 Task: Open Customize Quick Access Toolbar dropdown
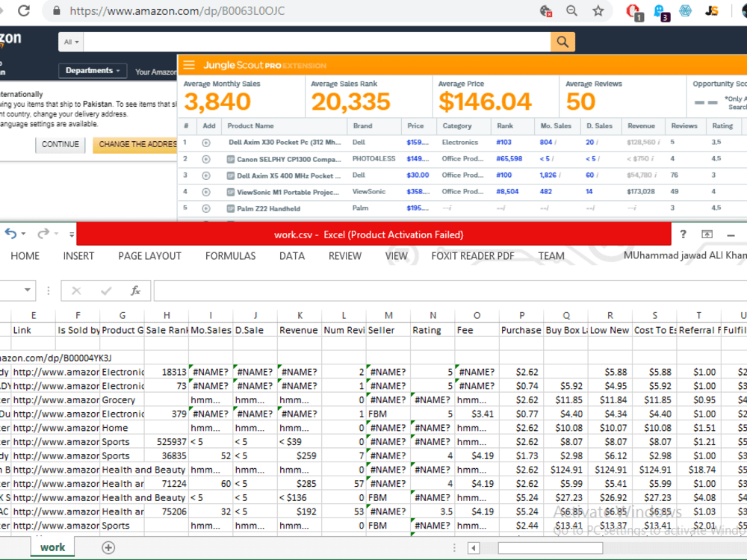pos(72,234)
